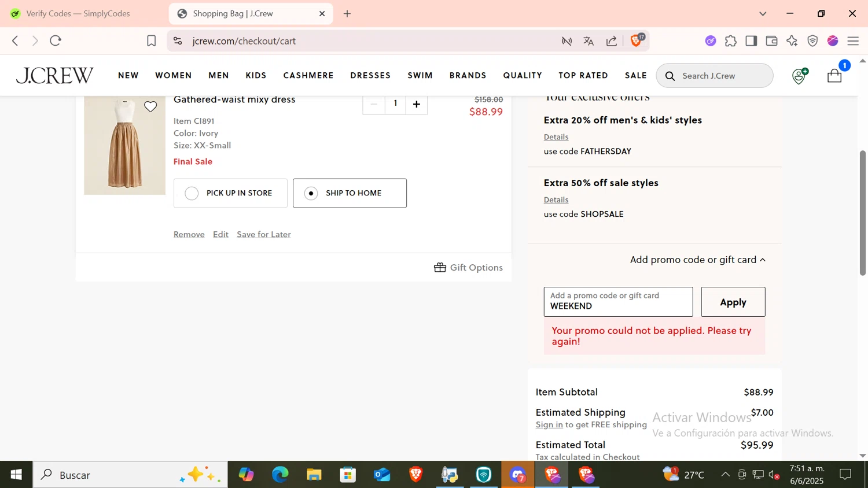Open the BRANDS menu
Viewport: 868px width, 488px height.
pyautogui.click(x=468, y=76)
